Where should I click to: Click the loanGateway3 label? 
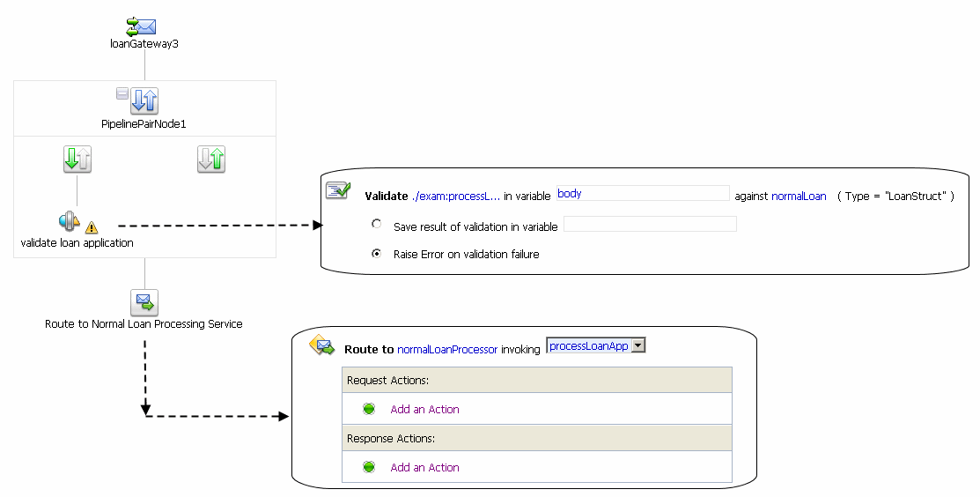tap(144, 44)
